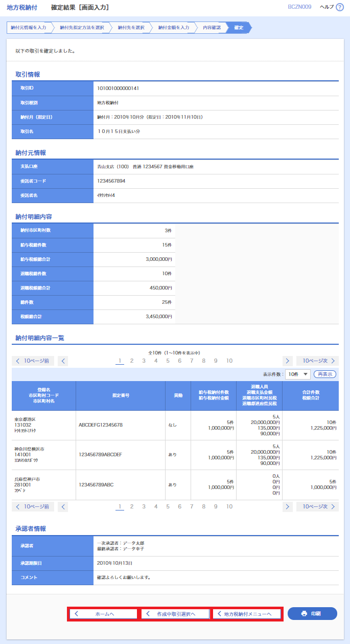The image size is (350, 644).
Task: Click the 指定番号 ABCDEFG12345678
Action: [101, 425]
